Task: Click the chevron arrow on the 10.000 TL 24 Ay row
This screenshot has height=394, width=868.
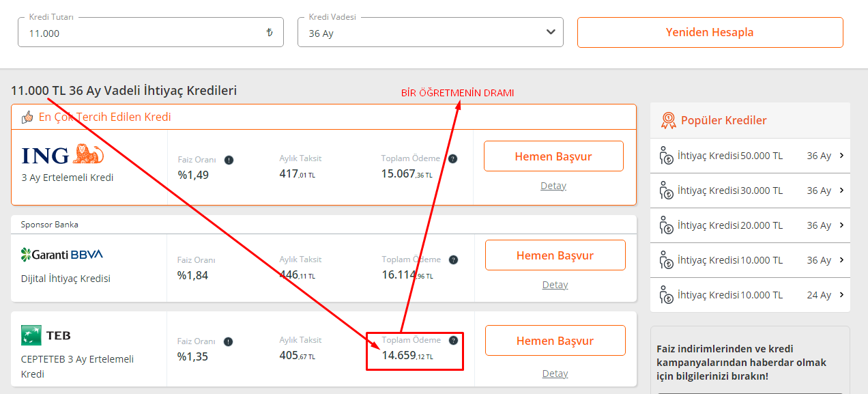Action: tap(842, 294)
